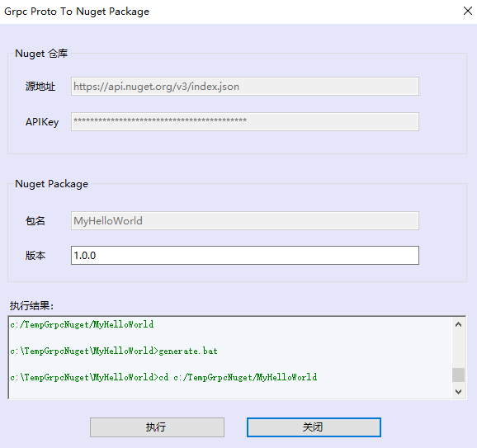Click the 版本 label

[35, 256]
